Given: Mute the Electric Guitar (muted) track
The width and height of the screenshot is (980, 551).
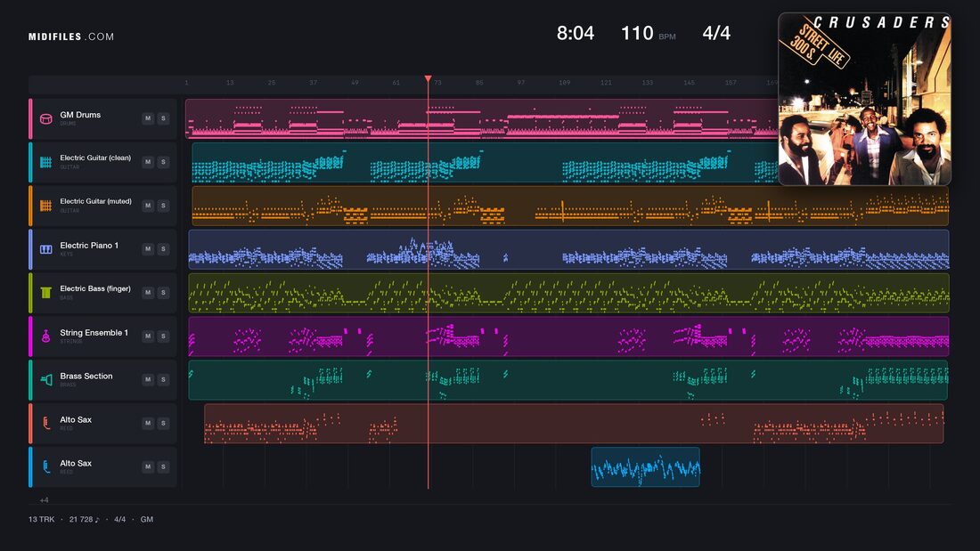Looking at the screenshot, I should coord(148,206).
